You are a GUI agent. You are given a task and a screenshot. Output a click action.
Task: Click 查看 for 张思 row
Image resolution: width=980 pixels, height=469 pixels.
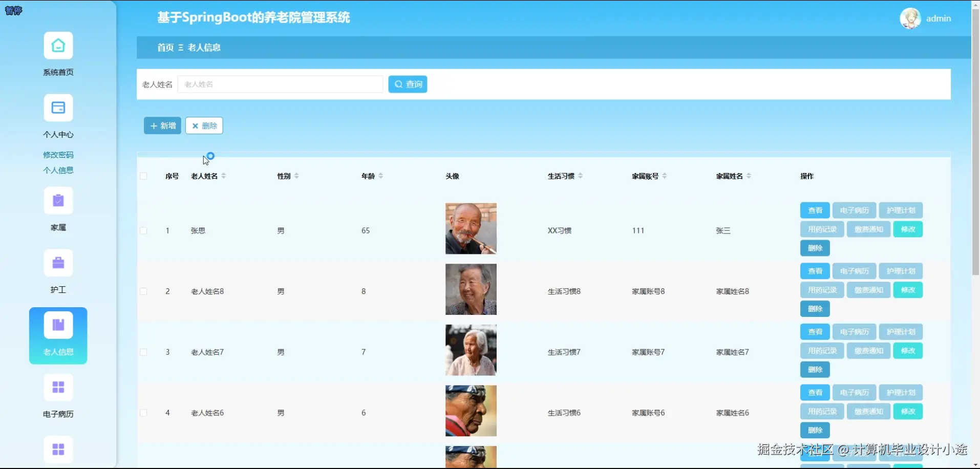click(x=815, y=210)
